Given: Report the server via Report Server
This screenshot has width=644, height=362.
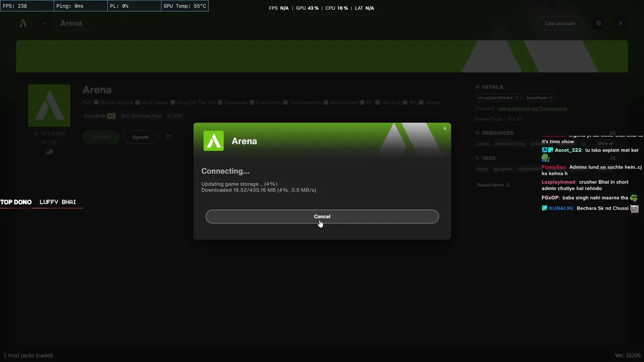Looking at the screenshot, I should (494, 185).
